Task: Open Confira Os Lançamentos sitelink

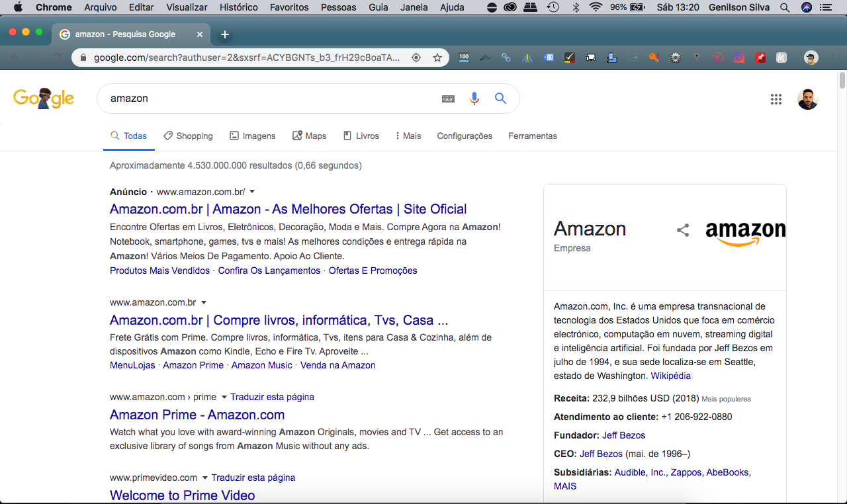Action: pos(269,271)
